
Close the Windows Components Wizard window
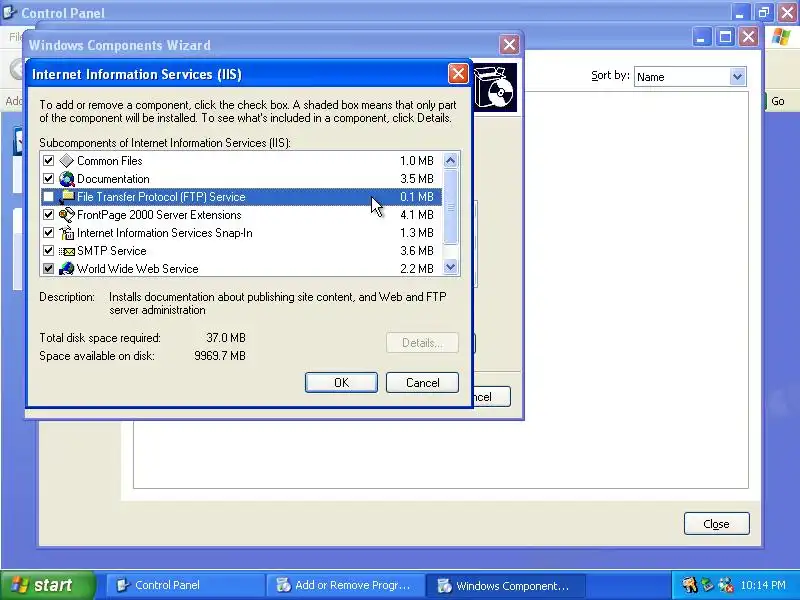pyautogui.click(x=509, y=45)
